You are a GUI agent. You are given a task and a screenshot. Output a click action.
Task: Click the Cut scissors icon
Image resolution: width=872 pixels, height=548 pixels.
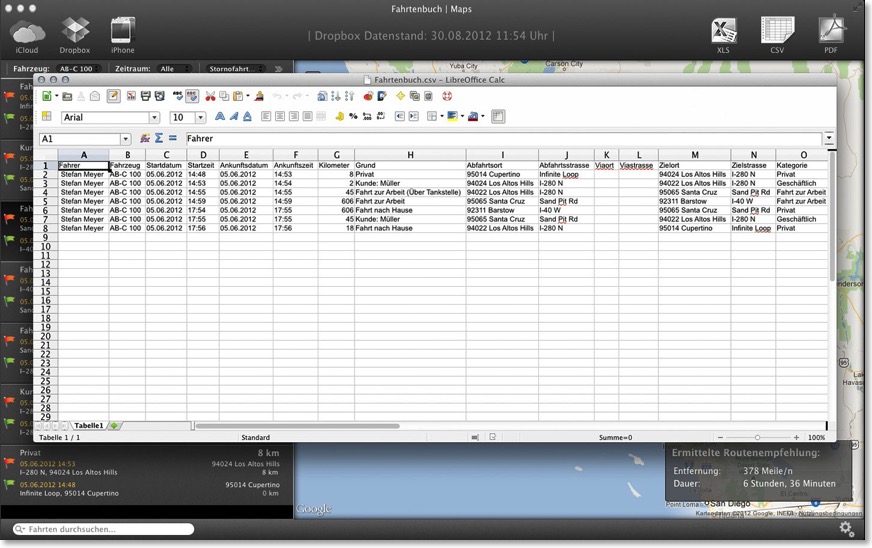[210, 96]
